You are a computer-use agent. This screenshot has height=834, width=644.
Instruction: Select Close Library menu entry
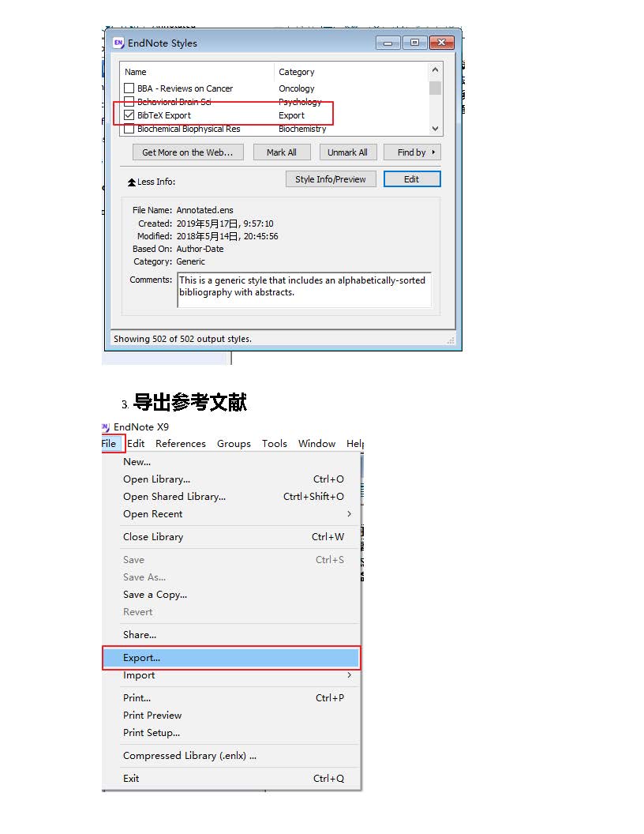(x=231, y=537)
